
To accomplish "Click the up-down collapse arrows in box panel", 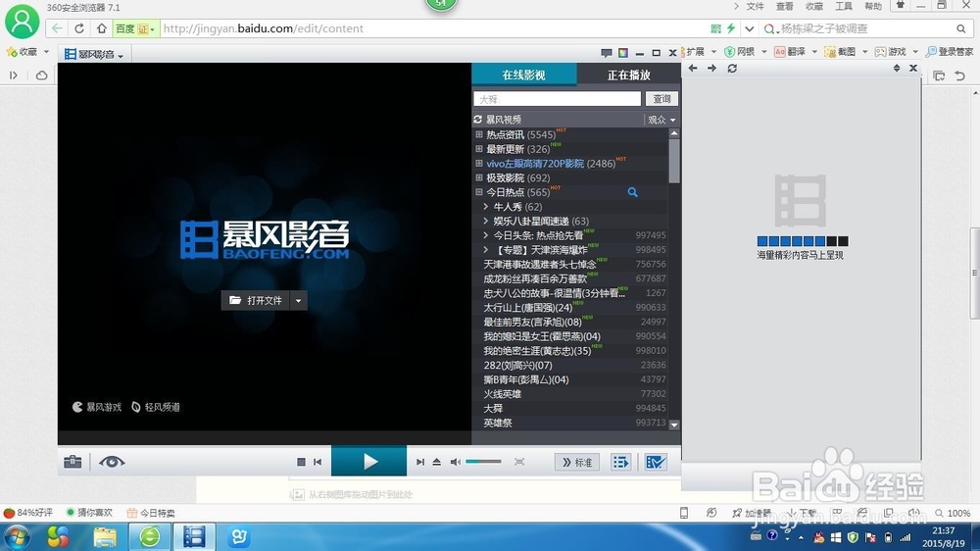I will point(897,69).
